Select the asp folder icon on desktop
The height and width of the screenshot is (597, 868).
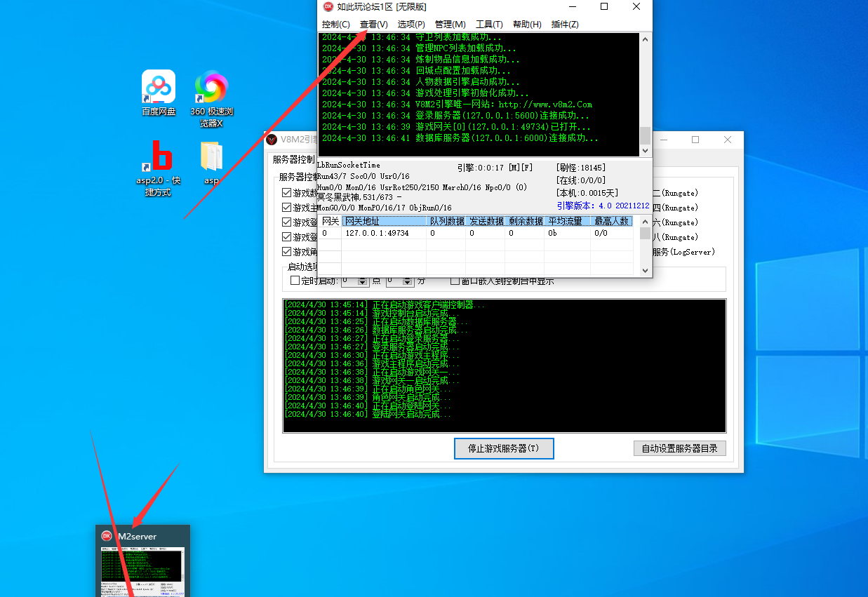pos(211,163)
